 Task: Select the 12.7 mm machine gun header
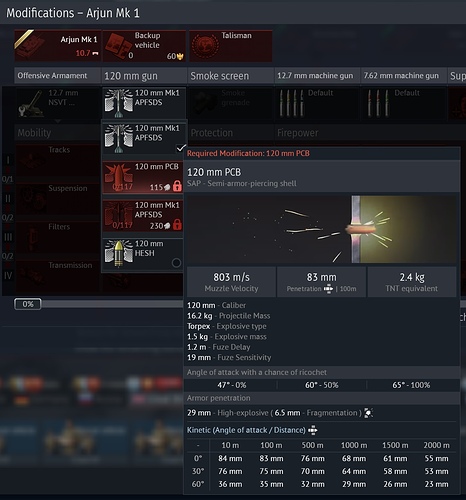317,76
